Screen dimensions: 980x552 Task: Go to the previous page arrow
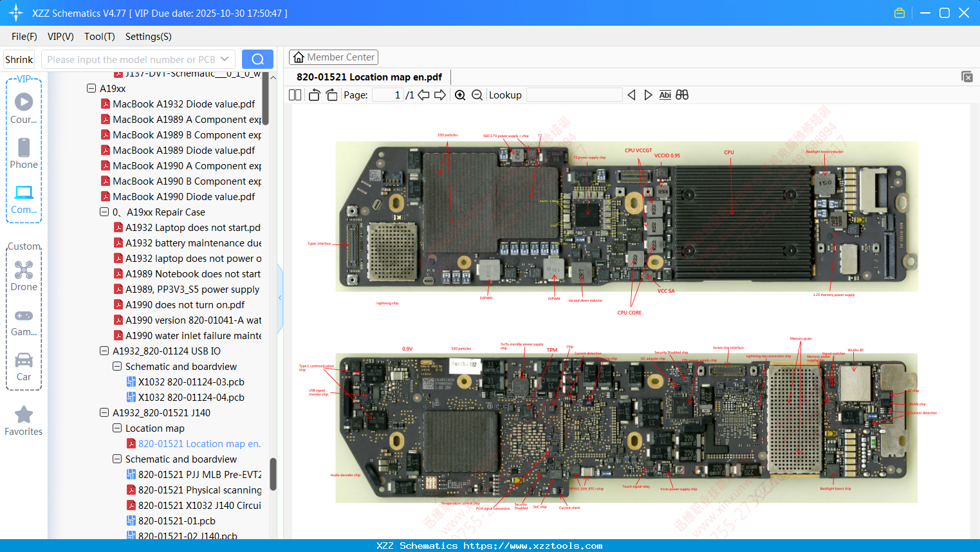[x=423, y=95]
